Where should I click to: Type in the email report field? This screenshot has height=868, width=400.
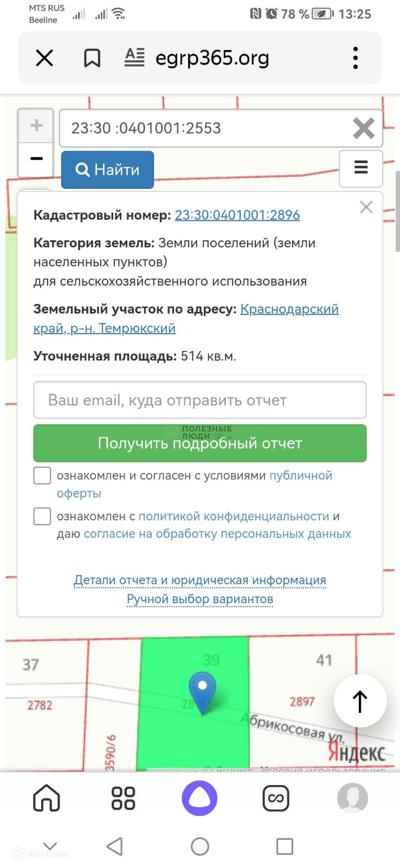tap(200, 400)
